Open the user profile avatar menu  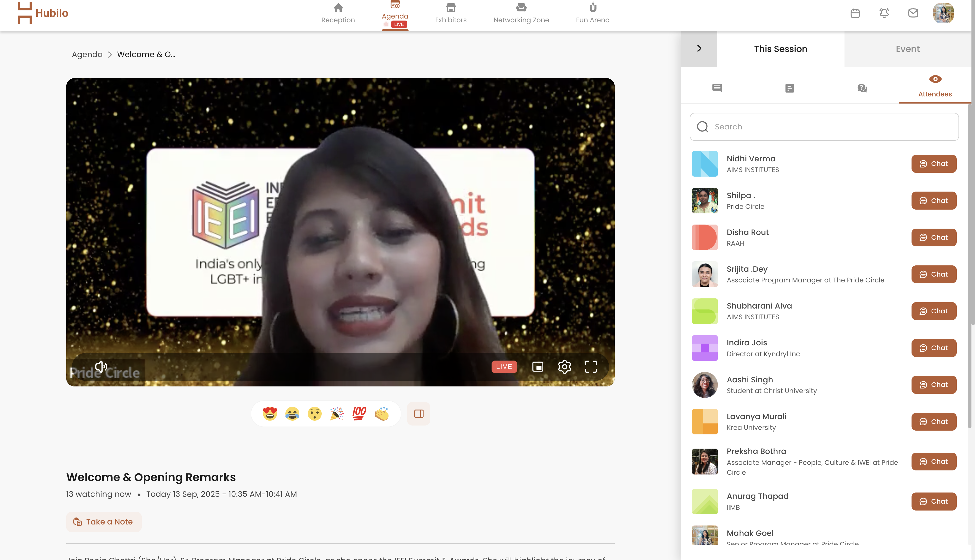click(x=943, y=13)
